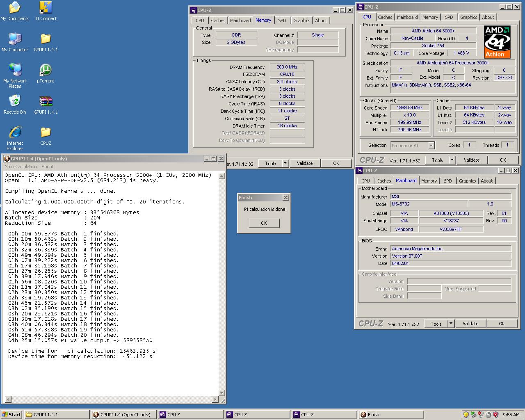This screenshot has height=420, width=525.
Task: Click motherboard Model field MS-6702
Action: [429, 204]
